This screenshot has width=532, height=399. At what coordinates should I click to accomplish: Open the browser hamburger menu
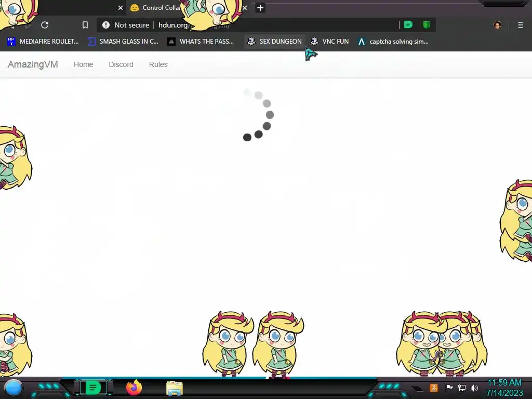[520, 25]
